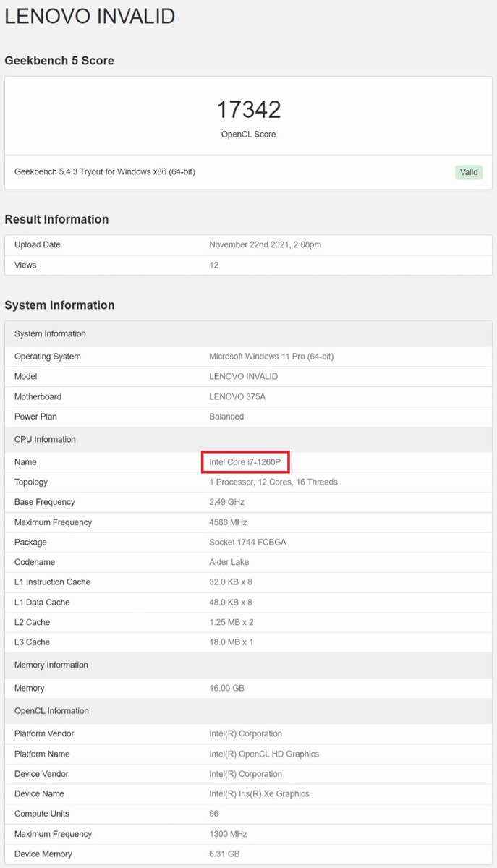Click the CPU Maximum Frequency label
Screen dimensions: 497x868
(54, 522)
